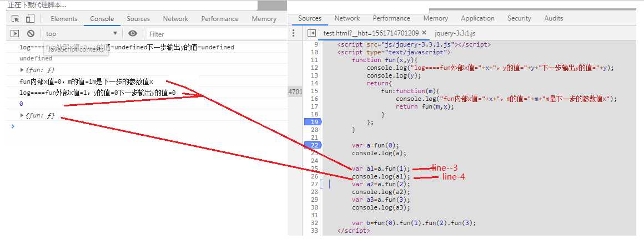Click the blue '0' console output
Screen dimensions: 644x245
pos(21,104)
